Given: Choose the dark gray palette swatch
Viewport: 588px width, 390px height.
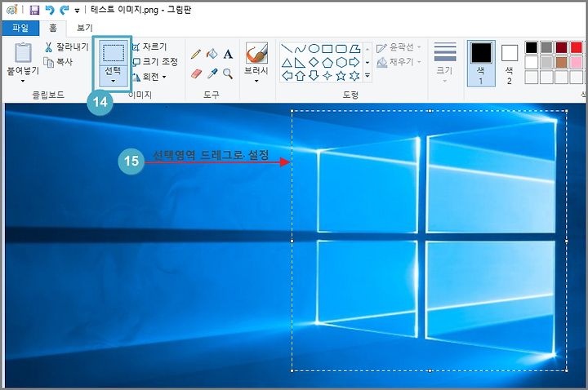Looking at the screenshot, I should [546, 47].
